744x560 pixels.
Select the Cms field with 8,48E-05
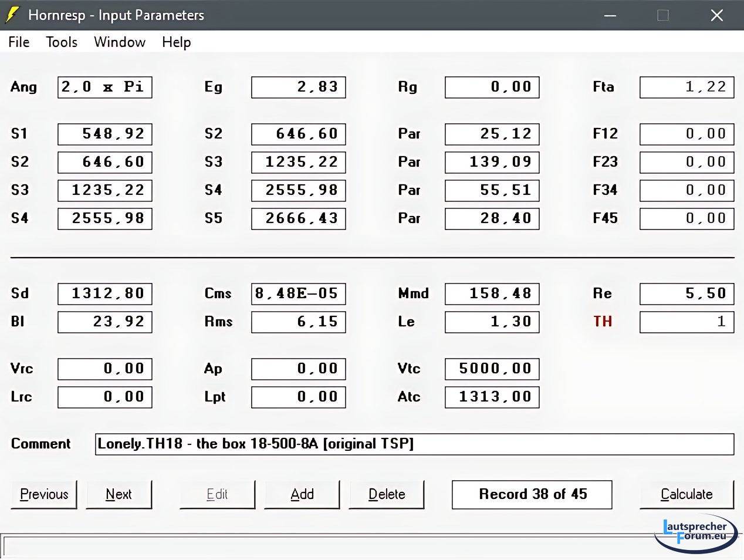[299, 294]
